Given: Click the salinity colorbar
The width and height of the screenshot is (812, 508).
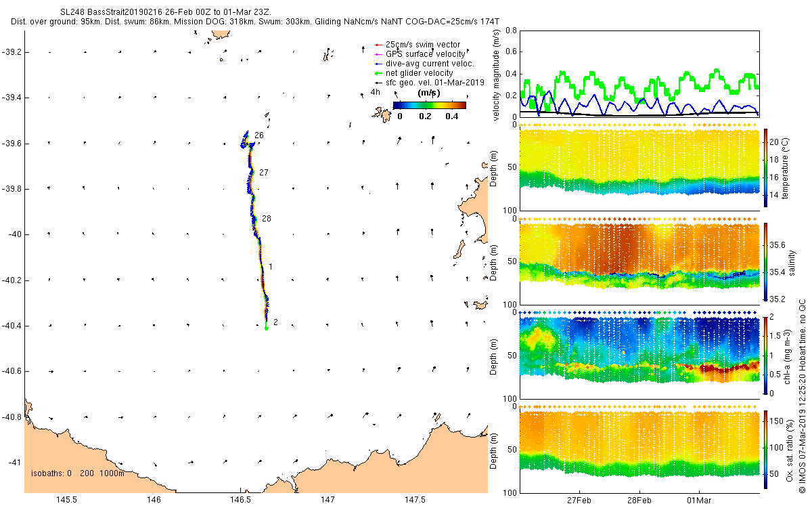Looking at the screenshot, I should pos(765,261).
